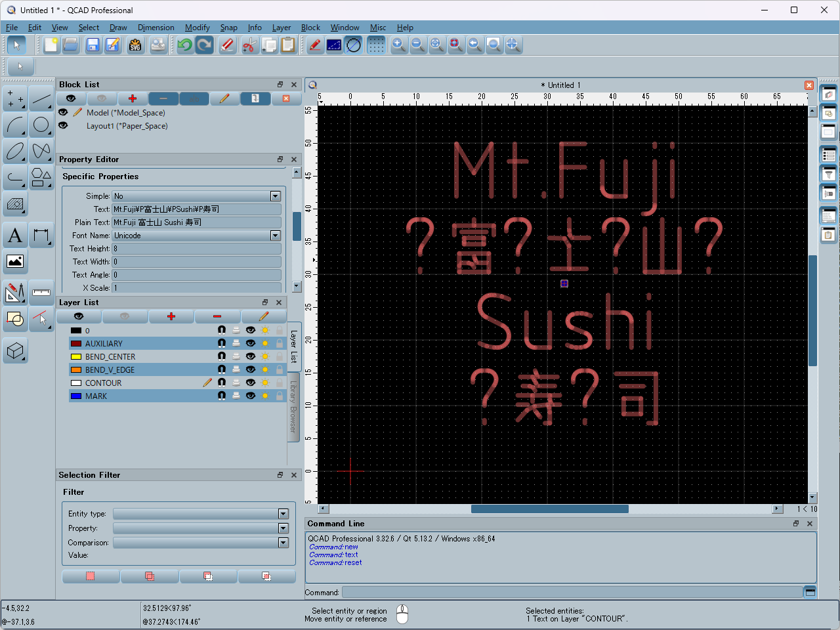Hide the AUXILIARY layer using eye icon
The height and width of the screenshot is (630, 840).
(x=250, y=343)
